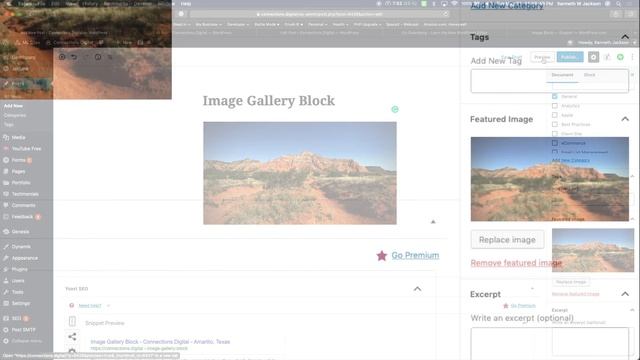Collapse the Yoast SEO panel chevron

417,289
